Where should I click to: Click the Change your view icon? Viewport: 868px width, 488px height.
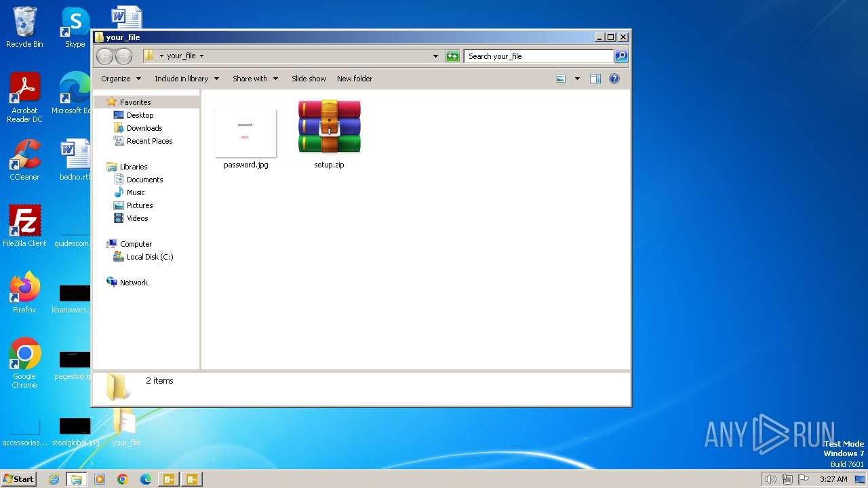pos(561,79)
